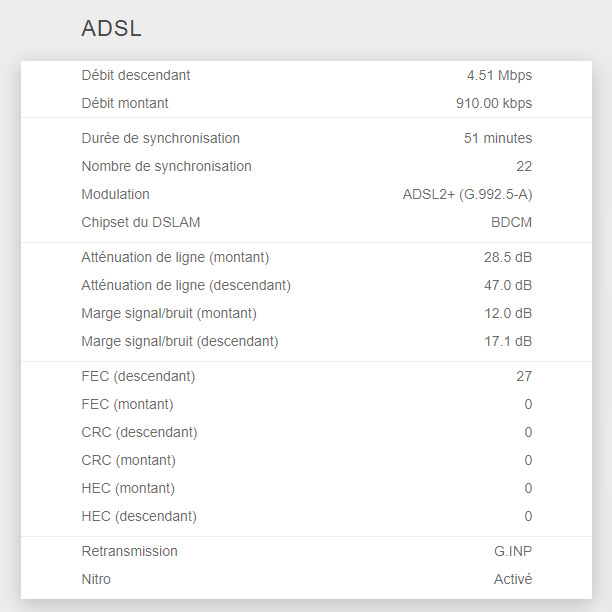This screenshot has width=612, height=612.
Task: Click the Nitro Activé status
Action: [x=513, y=579]
